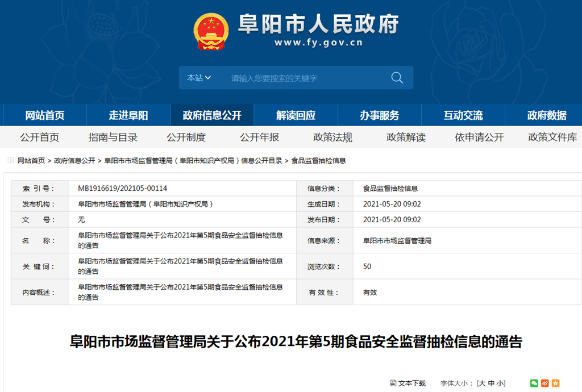Screen dimensions: 582x392
Task: Click the 名称 row title text
Action: [180, 240]
